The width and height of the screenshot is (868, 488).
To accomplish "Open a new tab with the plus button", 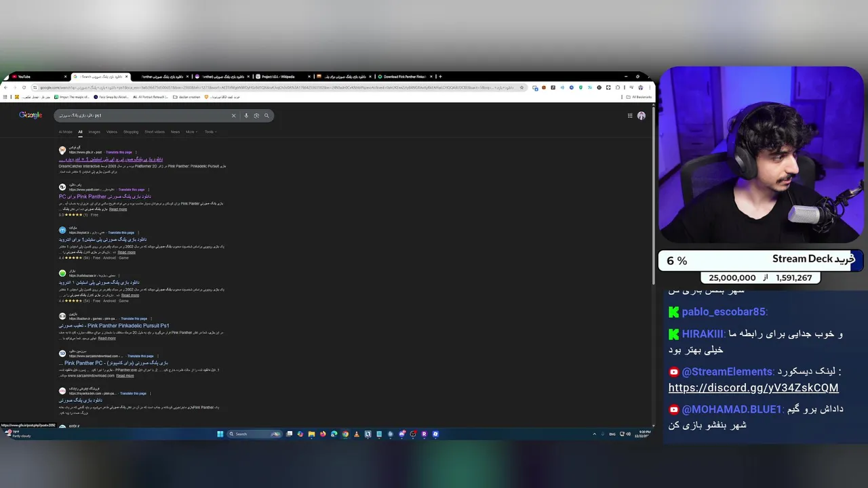I will tap(440, 77).
